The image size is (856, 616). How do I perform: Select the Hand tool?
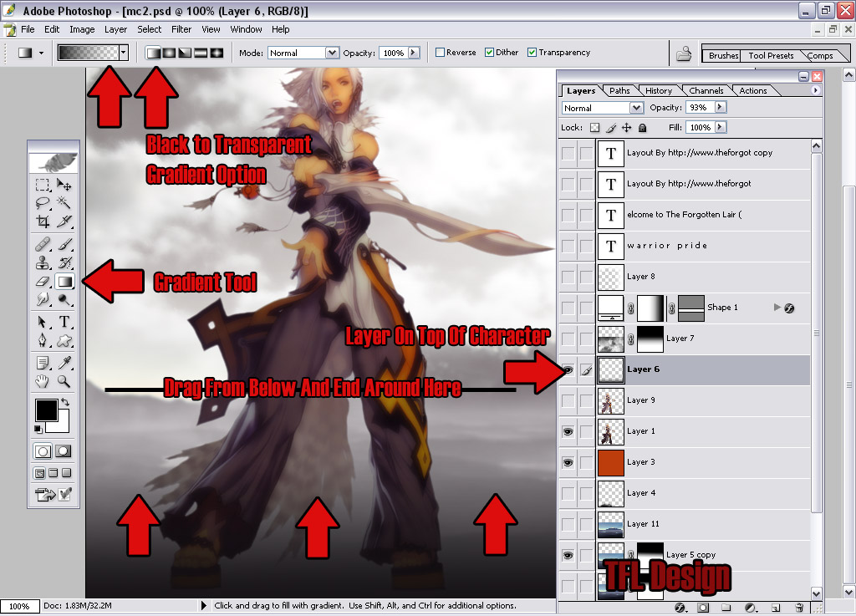(x=43, y=381)
